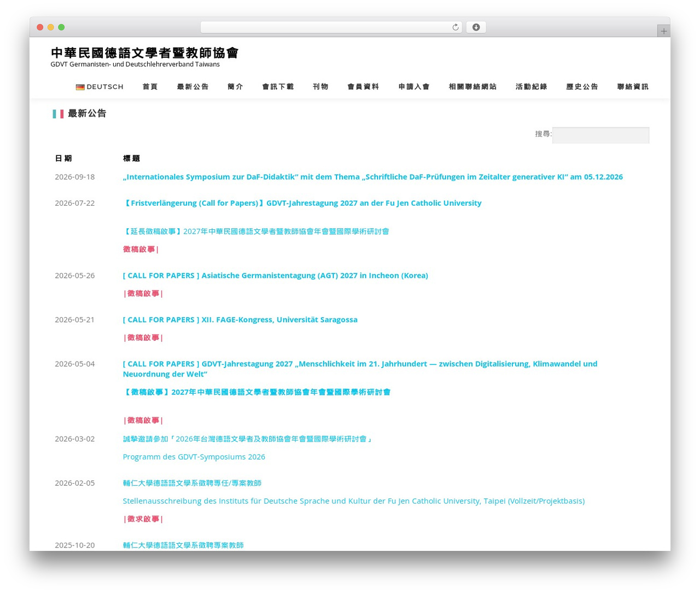Open the Fristverlängerung Call for Papers link

pos(302,203)
